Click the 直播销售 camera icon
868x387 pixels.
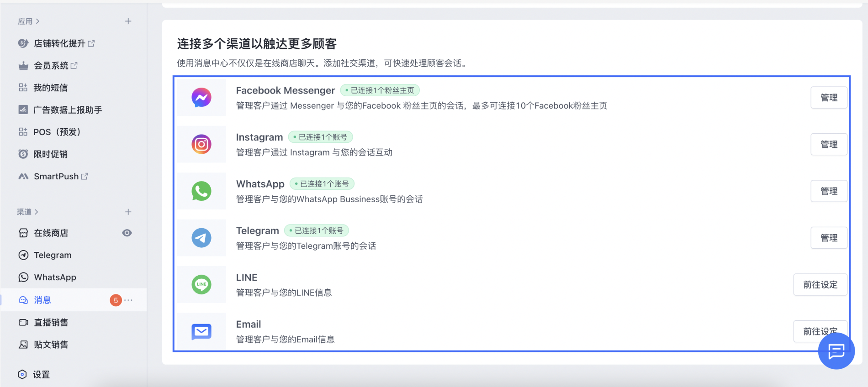(x=23, y=322)
